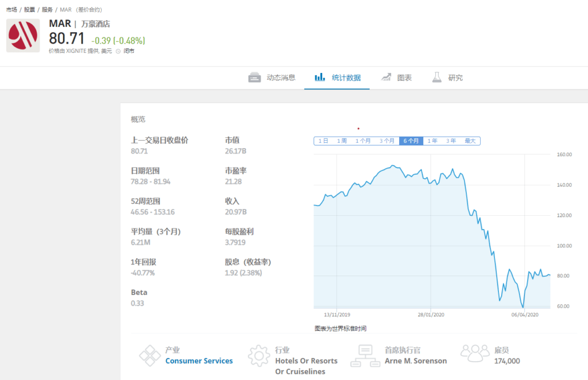
Task: Click the news feed icon beside 动态消息
Action: [254, 77]
